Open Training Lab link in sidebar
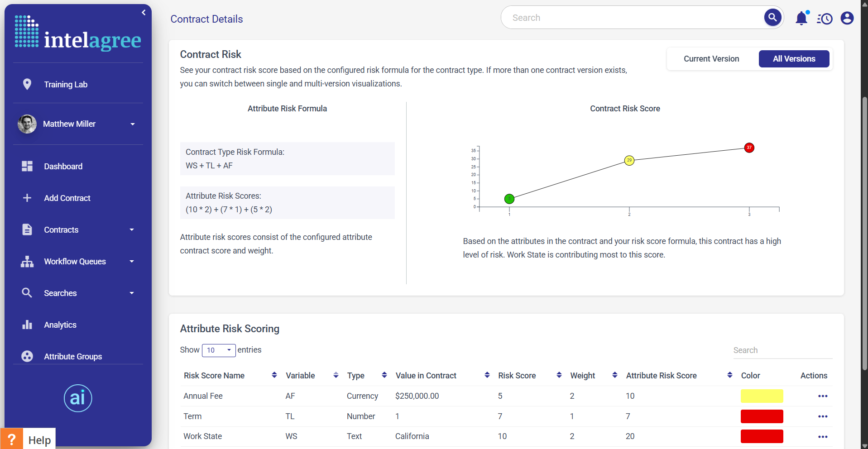The height and width of the screenshot is (449, 868). pos(66,85)
